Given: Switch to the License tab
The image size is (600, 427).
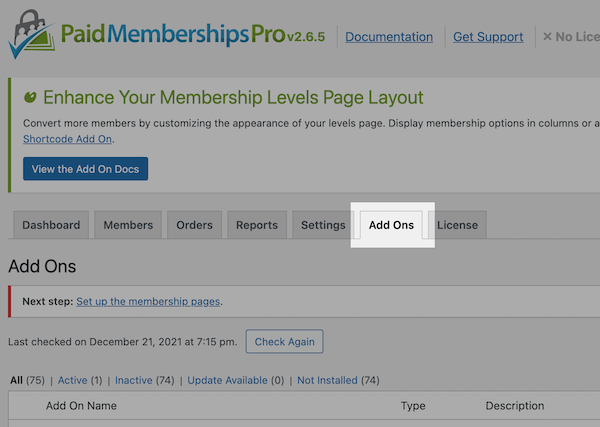Looking at the screenshot, I should tap(457, 225).
